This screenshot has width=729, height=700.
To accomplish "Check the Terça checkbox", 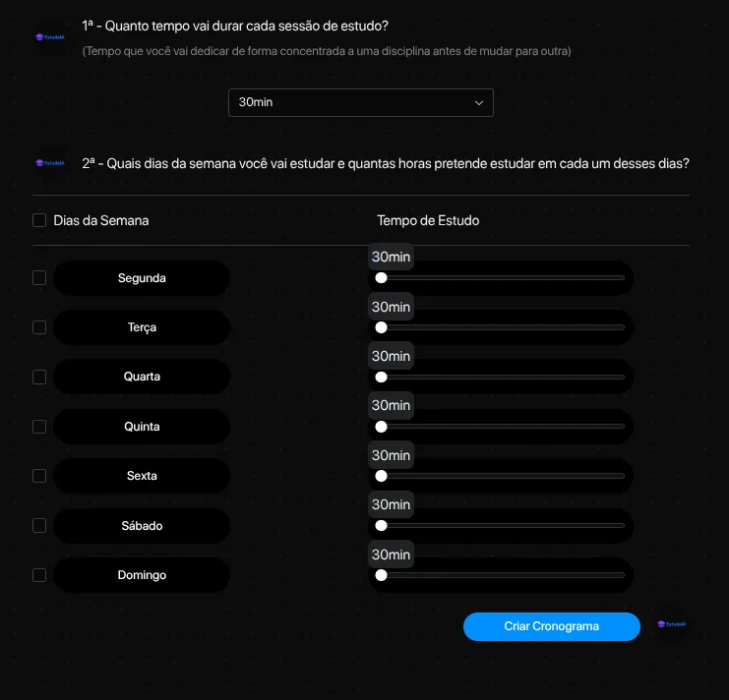I will [x=39, y=327].
